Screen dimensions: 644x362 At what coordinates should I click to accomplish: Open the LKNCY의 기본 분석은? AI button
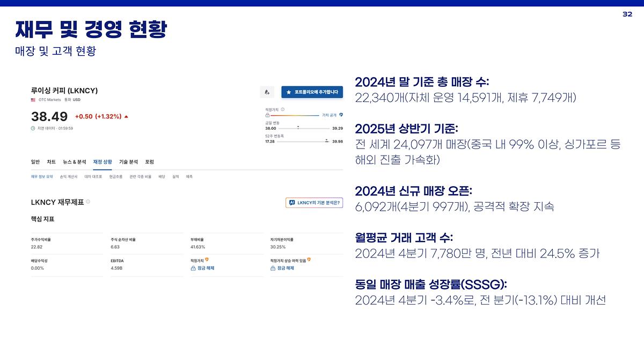point(314,203)
